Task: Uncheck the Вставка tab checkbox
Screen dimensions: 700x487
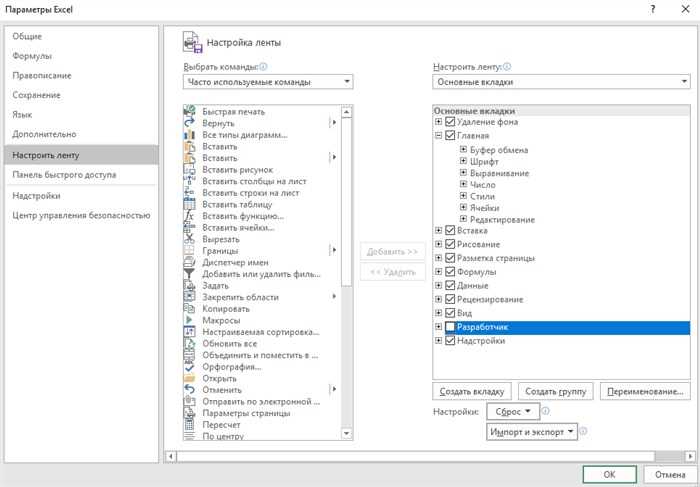Action: [x=450, y=231]
